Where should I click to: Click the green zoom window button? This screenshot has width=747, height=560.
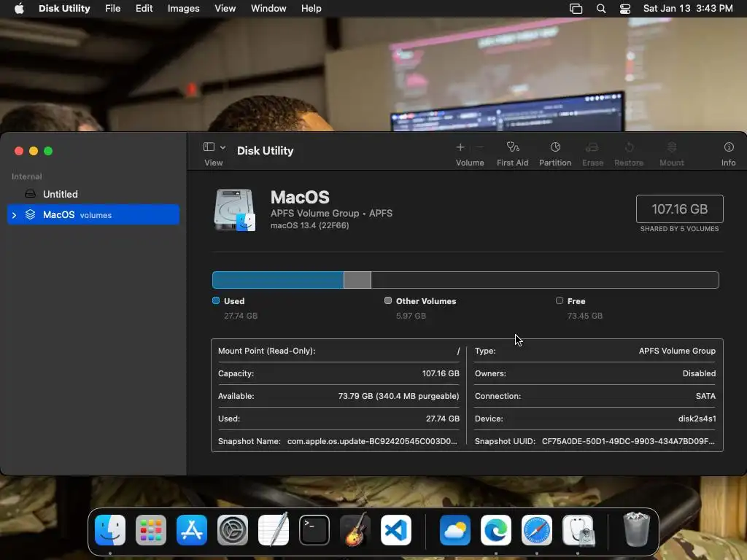click(48, 151)
